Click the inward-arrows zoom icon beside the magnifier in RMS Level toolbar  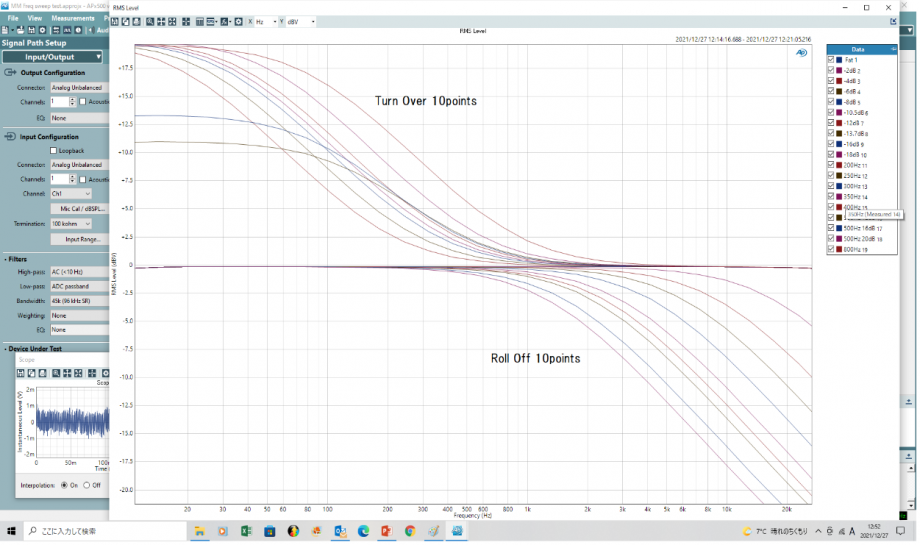(161, 22)
